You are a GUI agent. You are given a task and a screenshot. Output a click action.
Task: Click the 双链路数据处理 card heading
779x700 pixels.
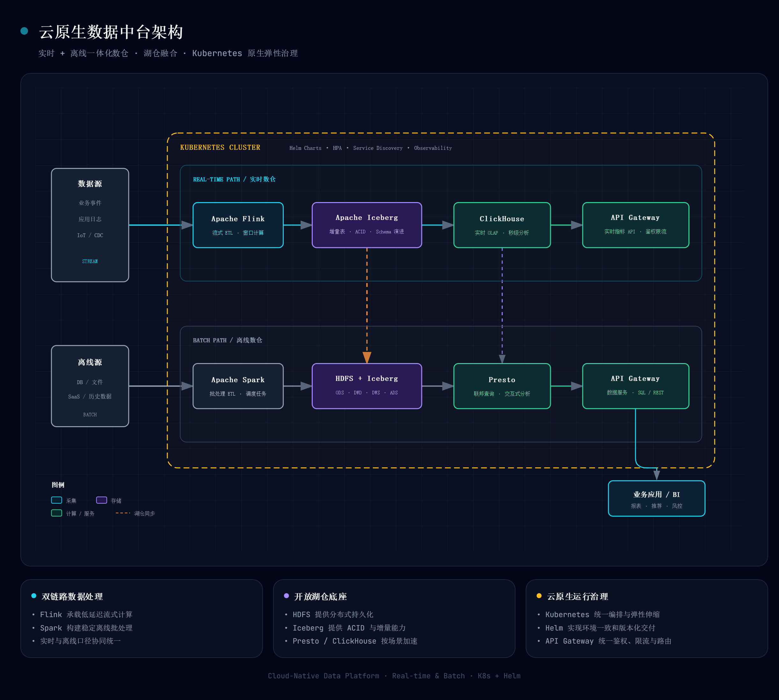72,596
